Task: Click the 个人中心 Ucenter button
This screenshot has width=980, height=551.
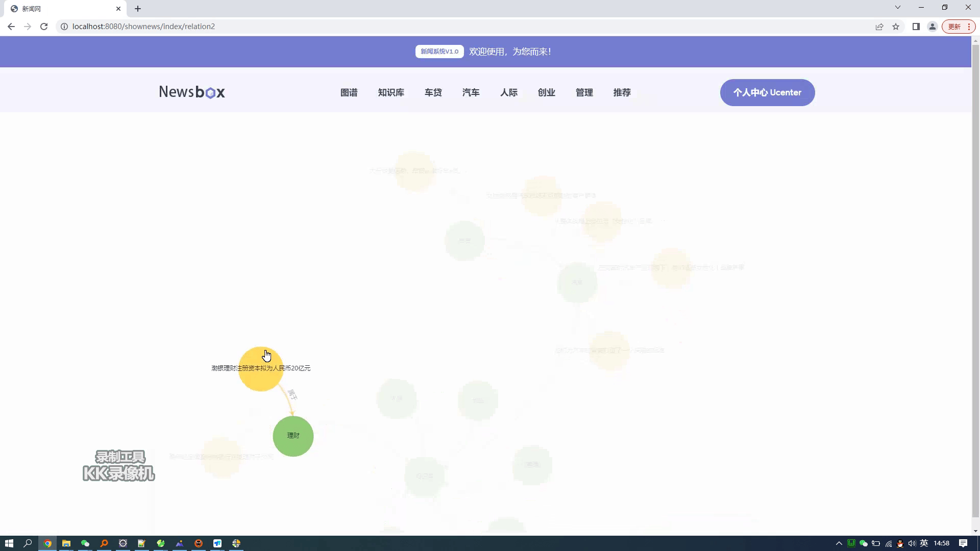Action: point(767,92)
